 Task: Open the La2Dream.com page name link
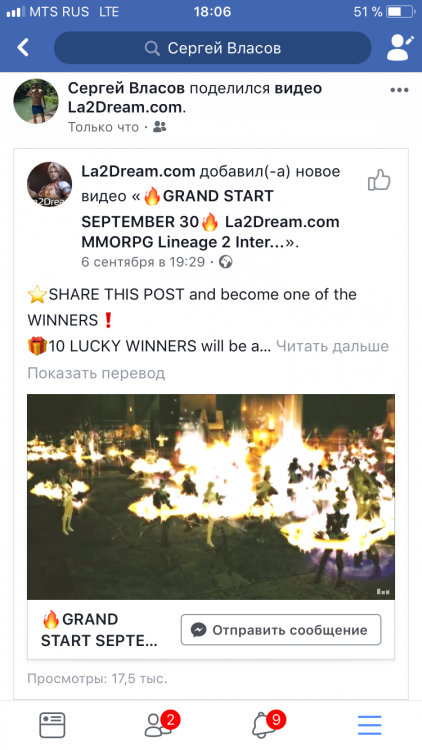click(x=138, y=171)
